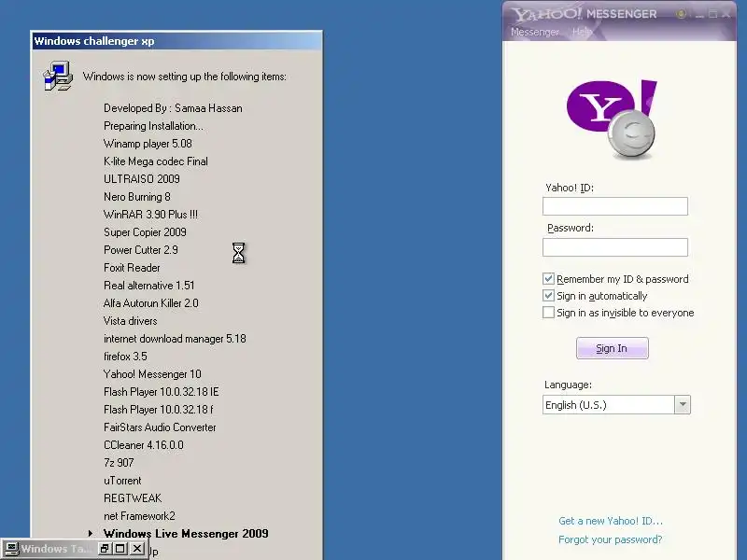747x560 pixels.
Task: Select 'Real alternative 1.51' item
Action: coord(149,286)
